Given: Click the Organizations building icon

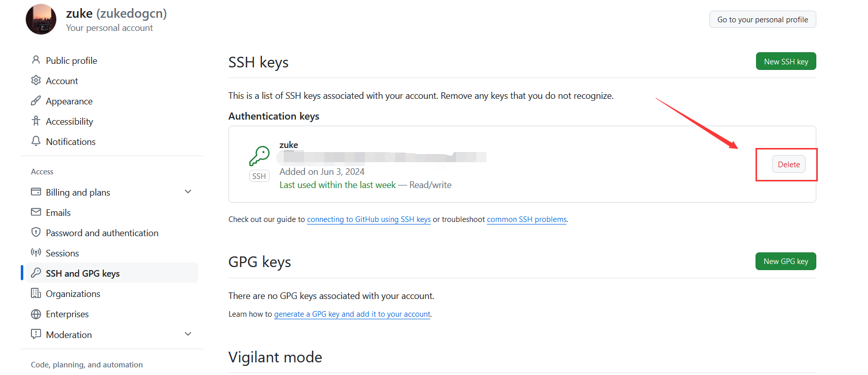Looking at the screenshot, I should 36,293.
